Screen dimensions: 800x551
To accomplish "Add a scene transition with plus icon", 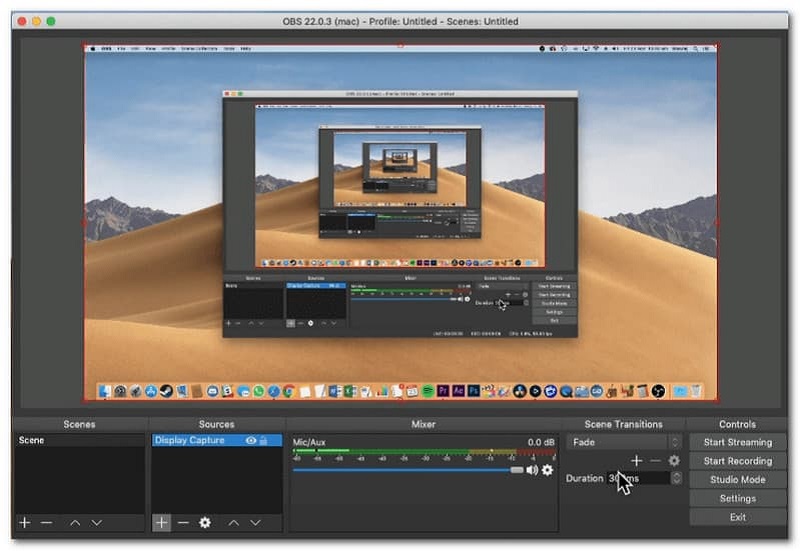I will 636,461.
